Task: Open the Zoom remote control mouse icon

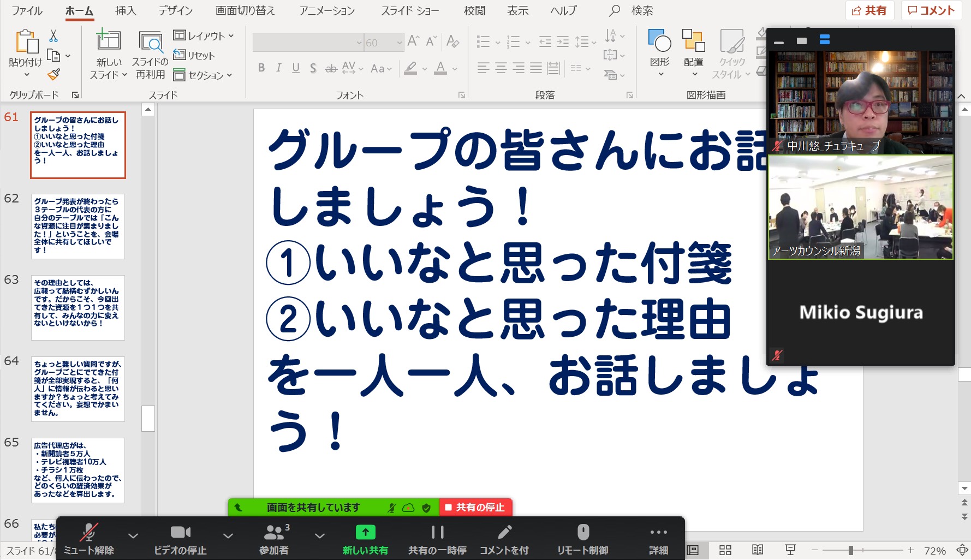Action: tap(582, 533)
